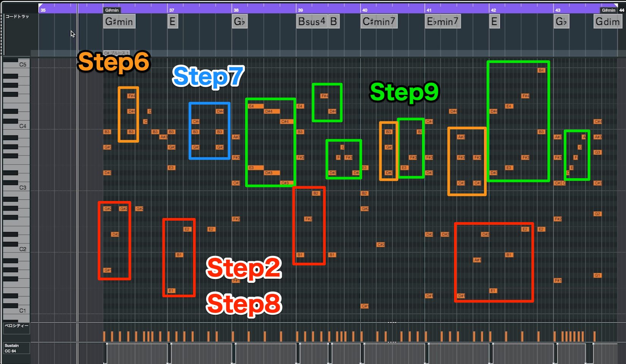Select the E1 note in bar 37
This screenshot has height=364, width=626.
pos(171,291)
